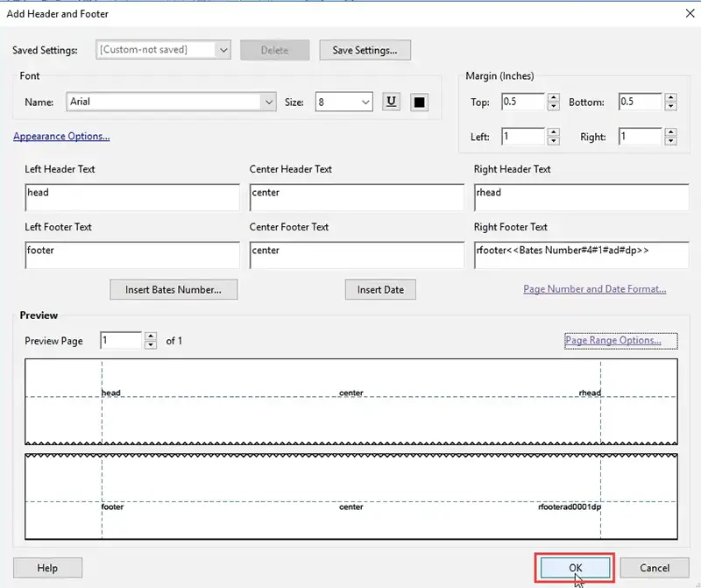Open Page Range Options link

tap(612, 340)
